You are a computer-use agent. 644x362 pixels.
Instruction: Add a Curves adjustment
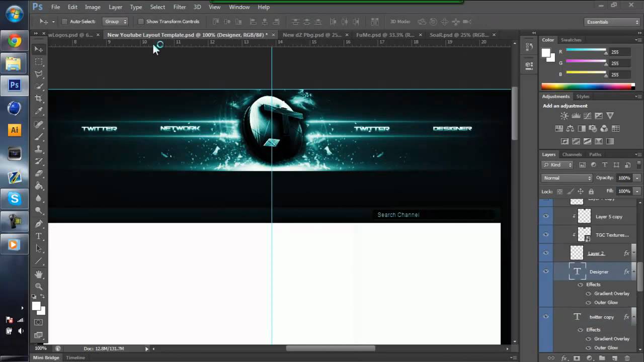coord(587,116)
